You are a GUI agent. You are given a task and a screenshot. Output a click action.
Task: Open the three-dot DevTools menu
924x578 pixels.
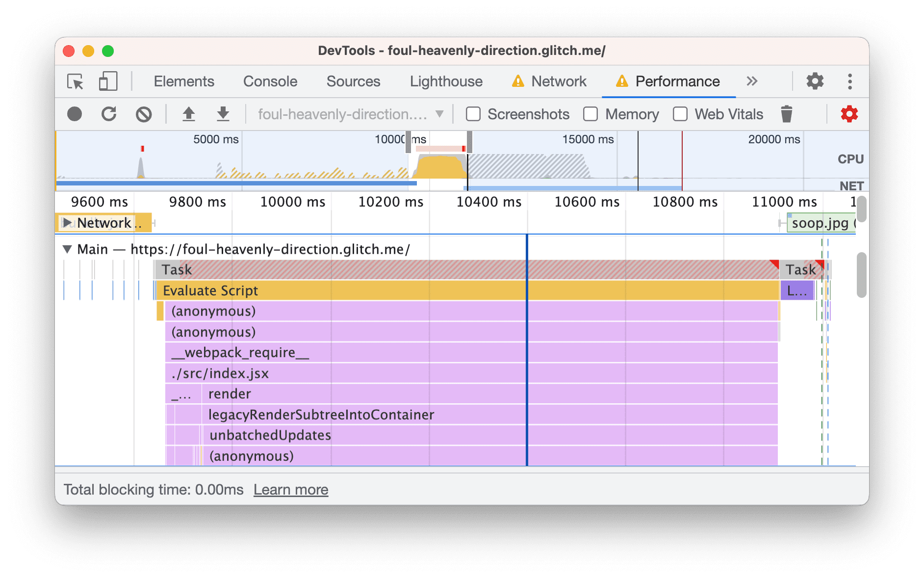pos(850,81)
